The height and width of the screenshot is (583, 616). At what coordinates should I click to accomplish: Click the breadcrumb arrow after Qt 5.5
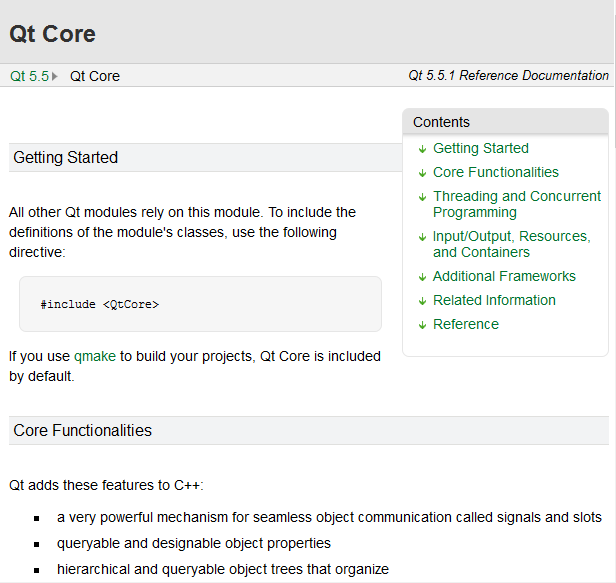click(55, 76)
